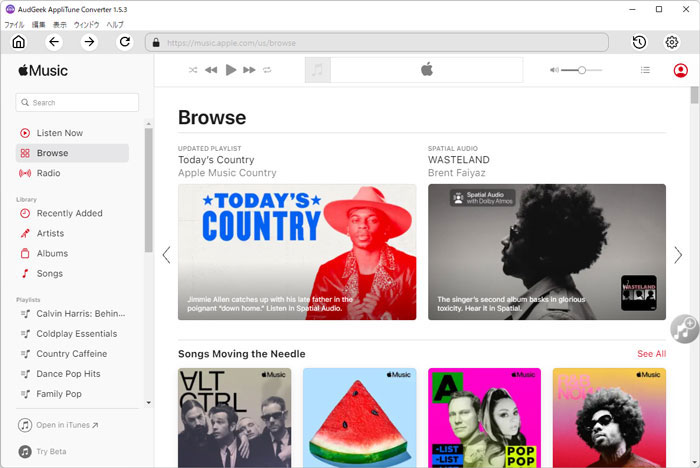Open the ヘルプ menu
This screenshot has height=468, width=700.
(x=115, y=25)
